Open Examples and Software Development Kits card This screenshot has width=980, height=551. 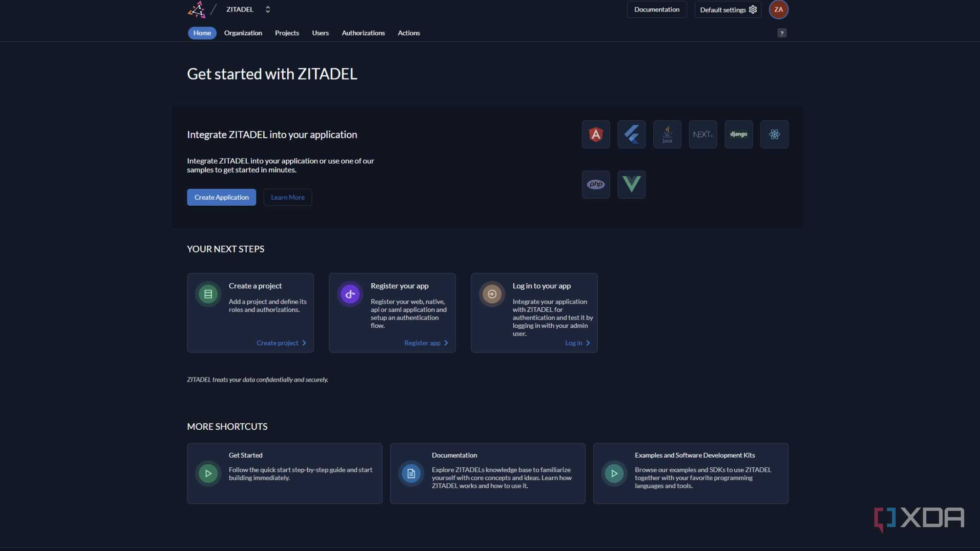click(x=691, y=473)
